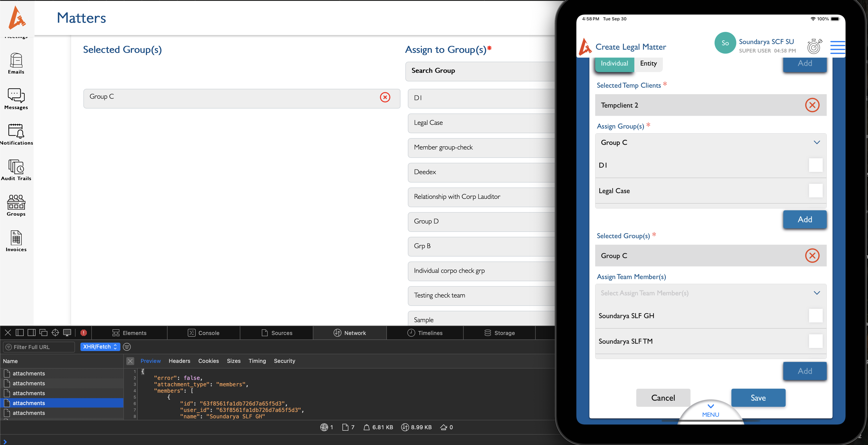
Task: Remove Tempclient 2 from selected clients
Action: (812, 105)
